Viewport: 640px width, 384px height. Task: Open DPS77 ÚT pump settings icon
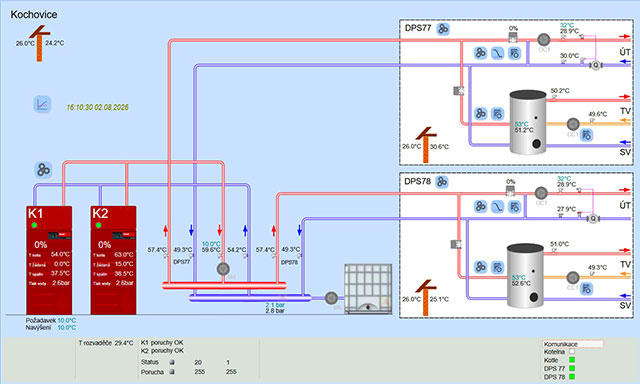tap(515, 53)
